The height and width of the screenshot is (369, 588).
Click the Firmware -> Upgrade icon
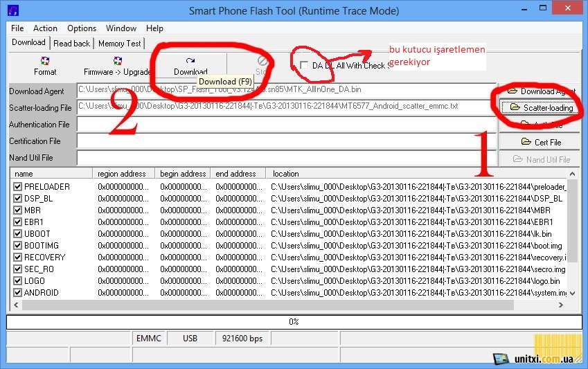117,66
